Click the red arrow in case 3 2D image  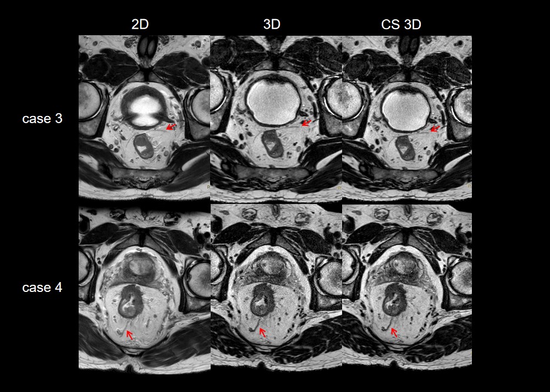pyautogui.click(x=172, y=126)
